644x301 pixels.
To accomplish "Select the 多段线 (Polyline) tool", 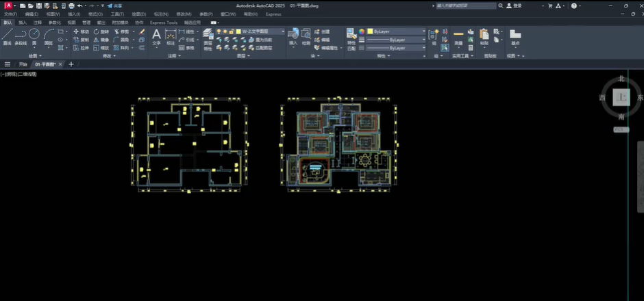I will click(x=21, y=37).
